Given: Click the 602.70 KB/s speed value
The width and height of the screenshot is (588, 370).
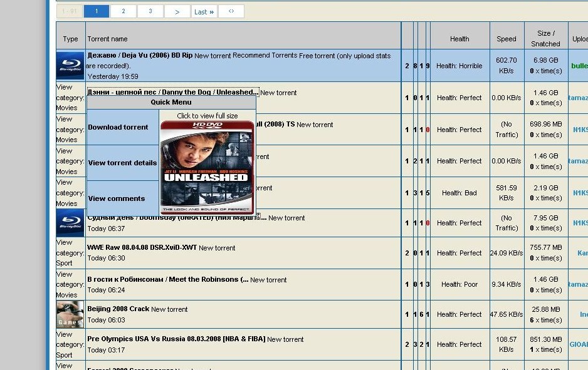Looking at the screenshot, I should pos(507,66).
